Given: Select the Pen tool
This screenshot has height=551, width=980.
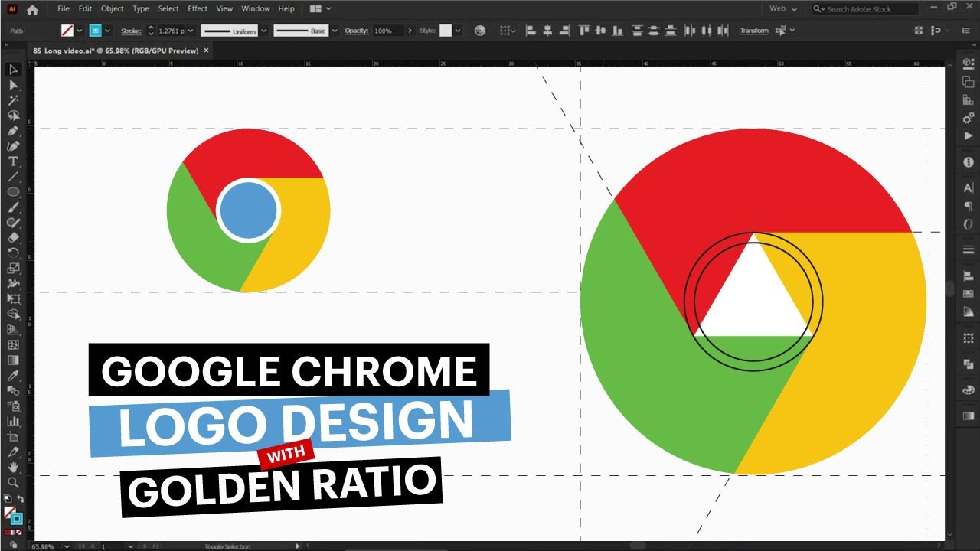Looking at the screenshot, I should [13, 131].
